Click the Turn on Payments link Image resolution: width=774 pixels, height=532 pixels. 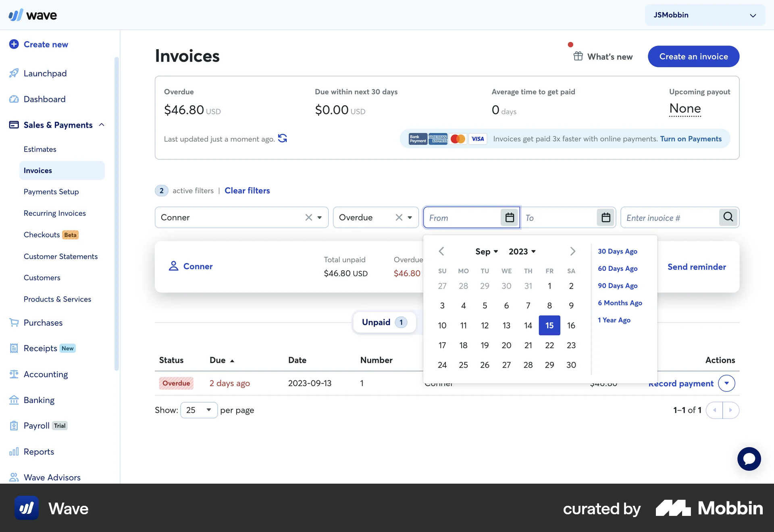[691, 139]
